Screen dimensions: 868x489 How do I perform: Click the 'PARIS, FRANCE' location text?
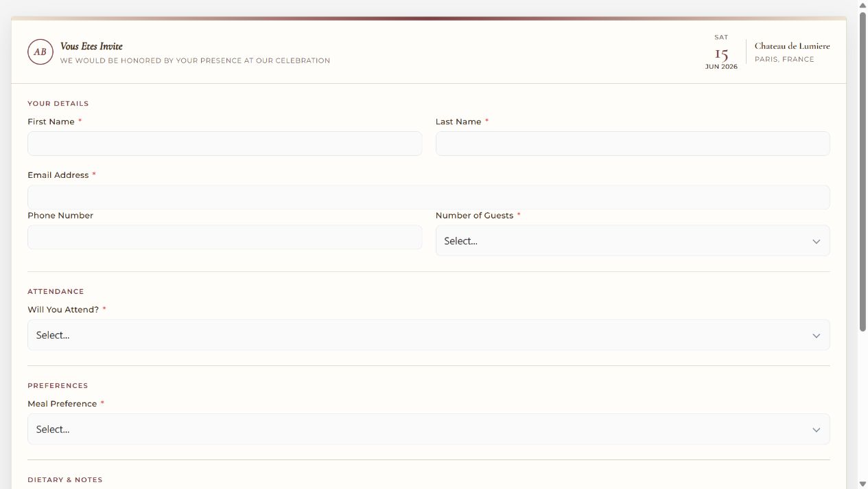(x=784, y=59)
